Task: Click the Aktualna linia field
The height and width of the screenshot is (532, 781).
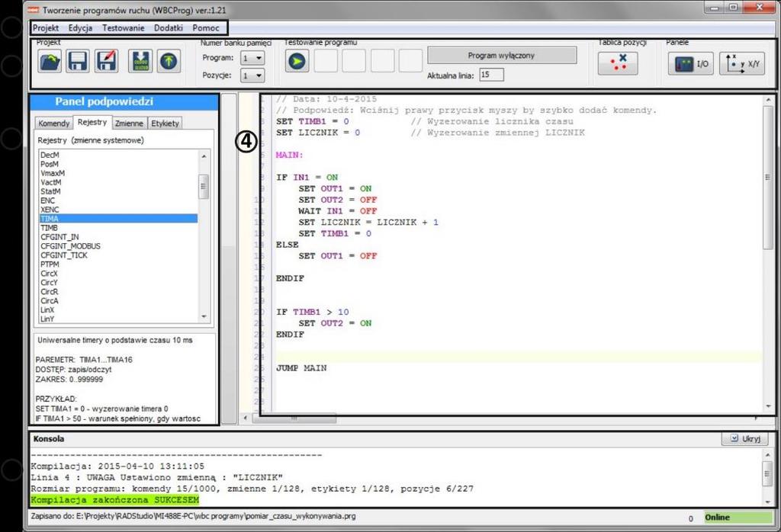Action: (491, 75)
